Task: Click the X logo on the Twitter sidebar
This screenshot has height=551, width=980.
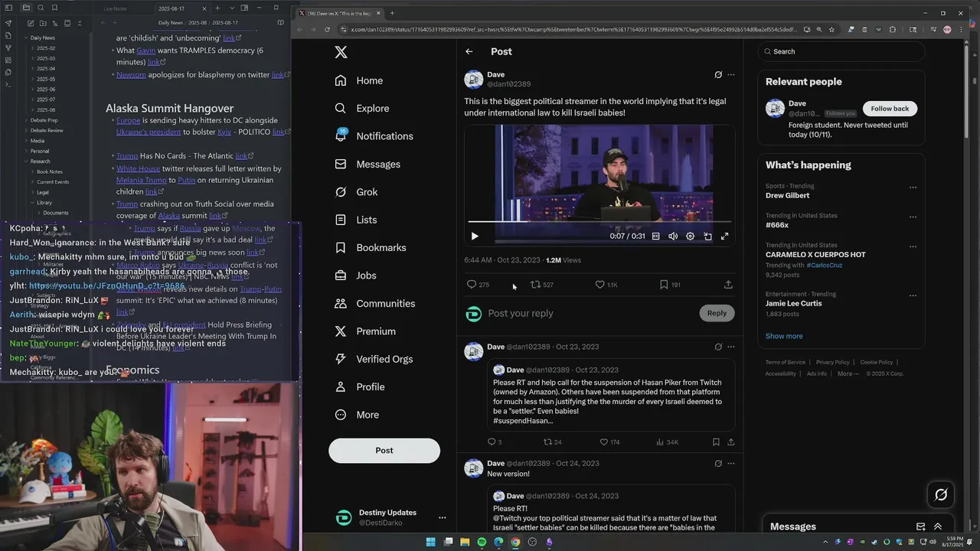Action: (x=341, y=52)
